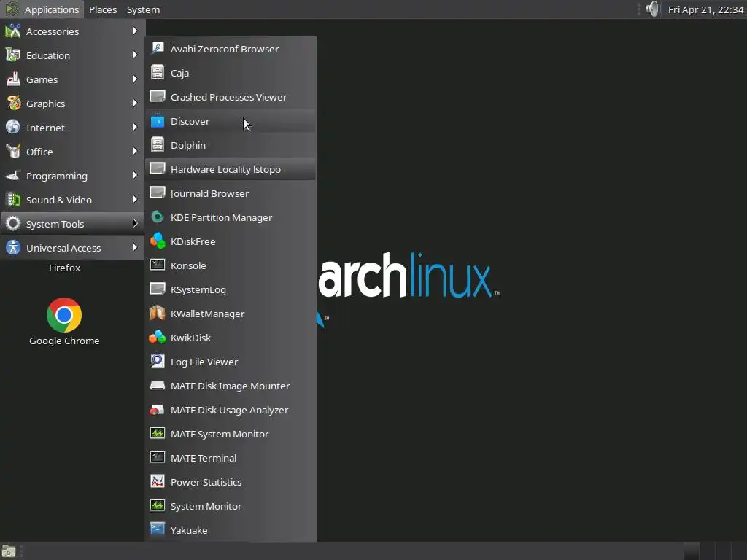
Task: Open KDE Partition Manager from its label
Action: [x=221, y=217]
